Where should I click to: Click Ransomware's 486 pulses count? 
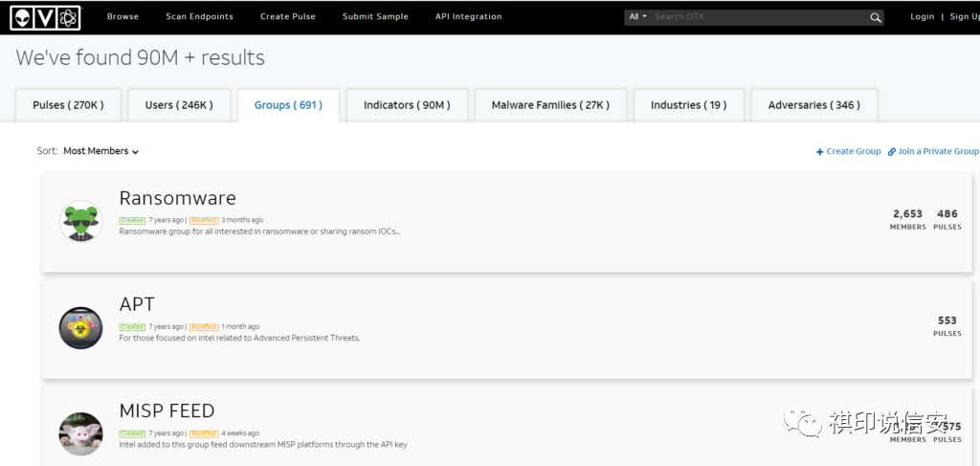coord(947,219)
